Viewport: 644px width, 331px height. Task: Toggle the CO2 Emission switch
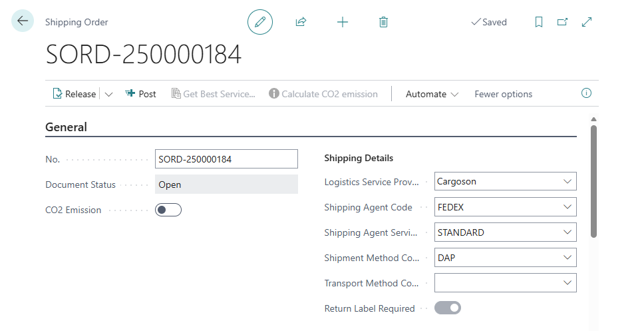point(168,210)
